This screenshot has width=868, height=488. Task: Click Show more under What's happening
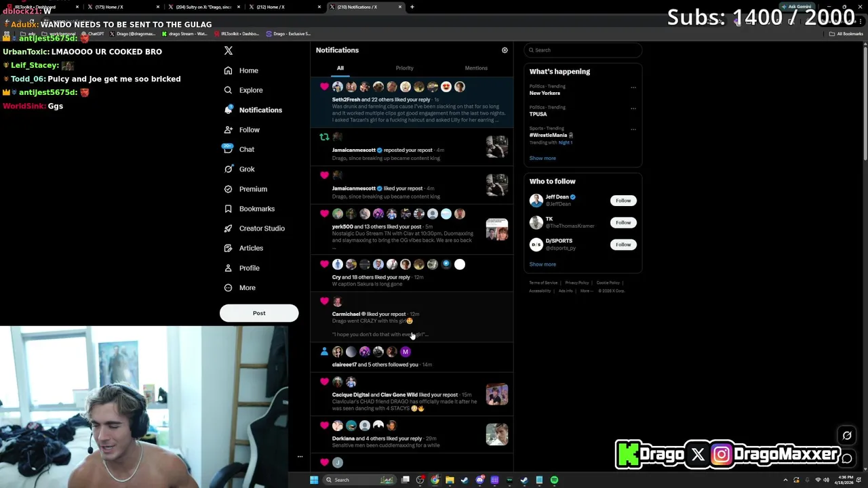(x=542, y=158)
